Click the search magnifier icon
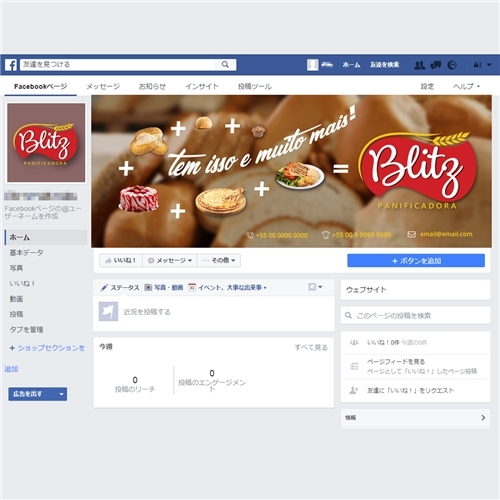Screen dimensions: 500x500 coord(225,64)
